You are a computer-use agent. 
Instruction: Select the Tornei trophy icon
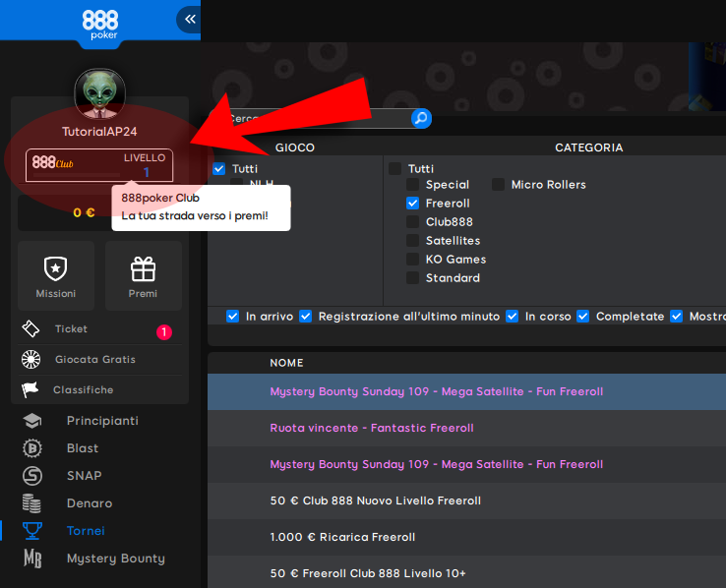tap(32, 531)
